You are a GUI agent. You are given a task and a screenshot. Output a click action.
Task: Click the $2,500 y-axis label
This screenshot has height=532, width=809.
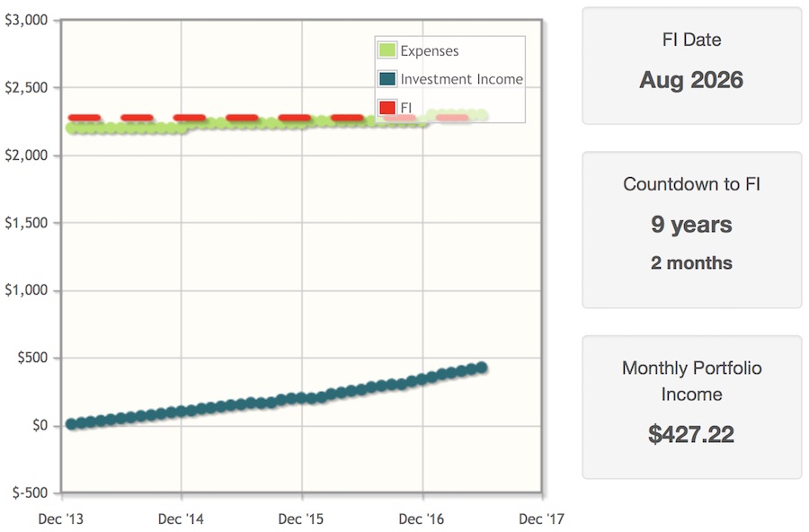point(26,87)
